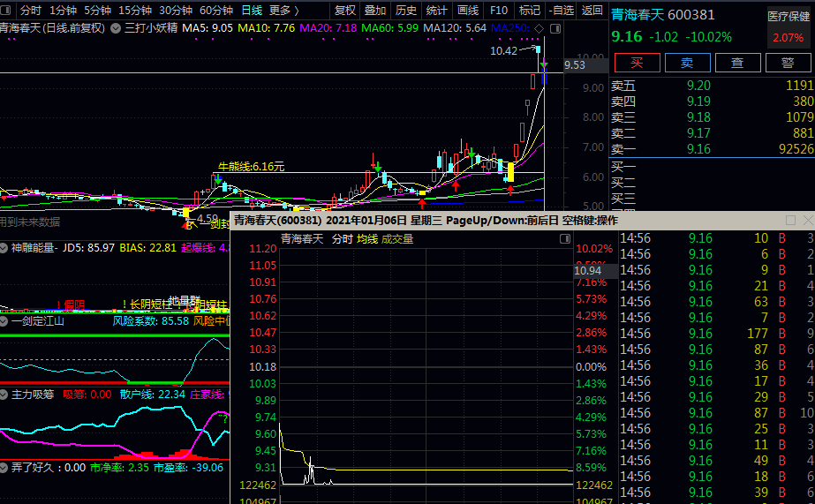Click the window icon in intraday popup header
The width and height of the screenshot is (815, 504).
[565, 239]
